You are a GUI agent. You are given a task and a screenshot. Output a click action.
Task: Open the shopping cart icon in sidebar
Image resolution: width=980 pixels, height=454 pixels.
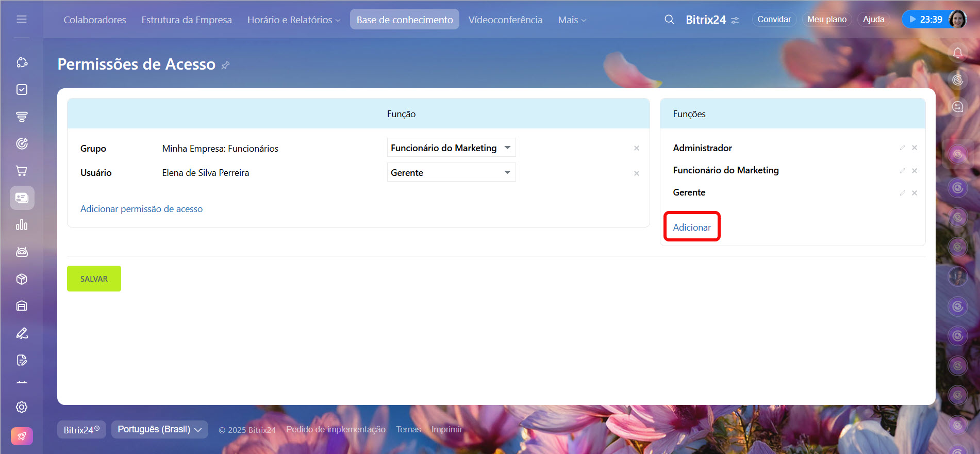coord(22,171)
